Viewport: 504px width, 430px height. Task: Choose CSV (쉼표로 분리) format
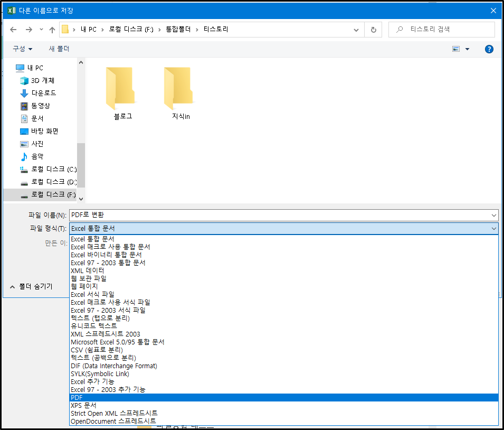(284, 350)
